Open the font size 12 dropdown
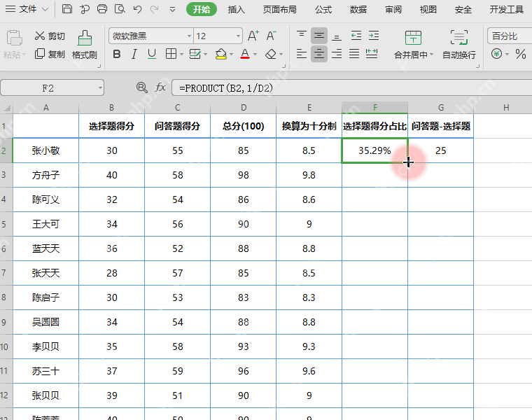 [238, 36]
